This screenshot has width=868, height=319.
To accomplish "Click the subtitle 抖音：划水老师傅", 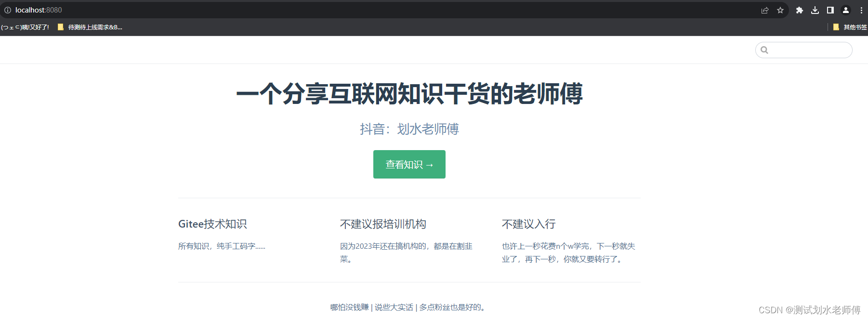I will point(409,129).
